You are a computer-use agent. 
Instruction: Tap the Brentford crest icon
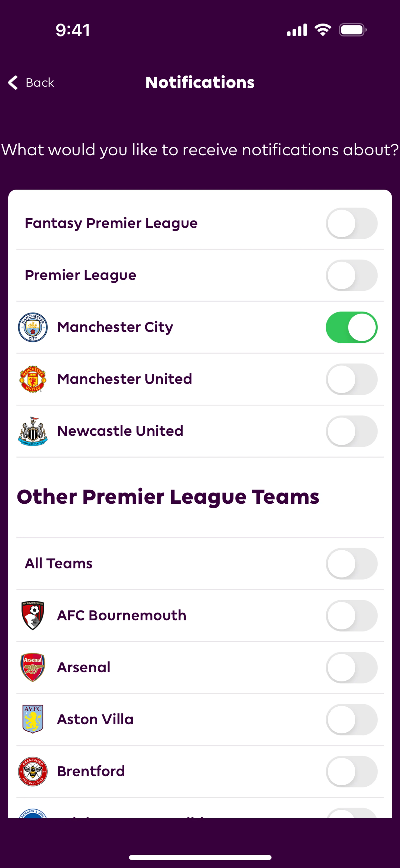(x=33, y=771)
